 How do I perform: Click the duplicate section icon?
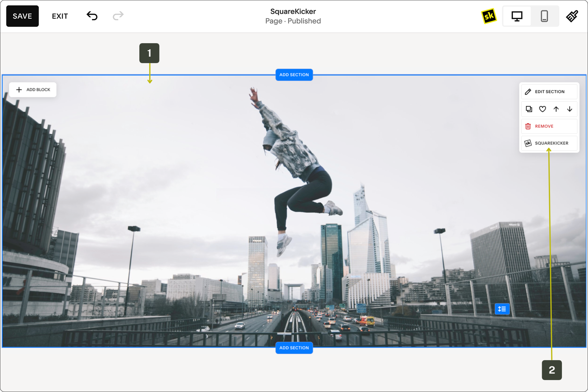(529, 109)
